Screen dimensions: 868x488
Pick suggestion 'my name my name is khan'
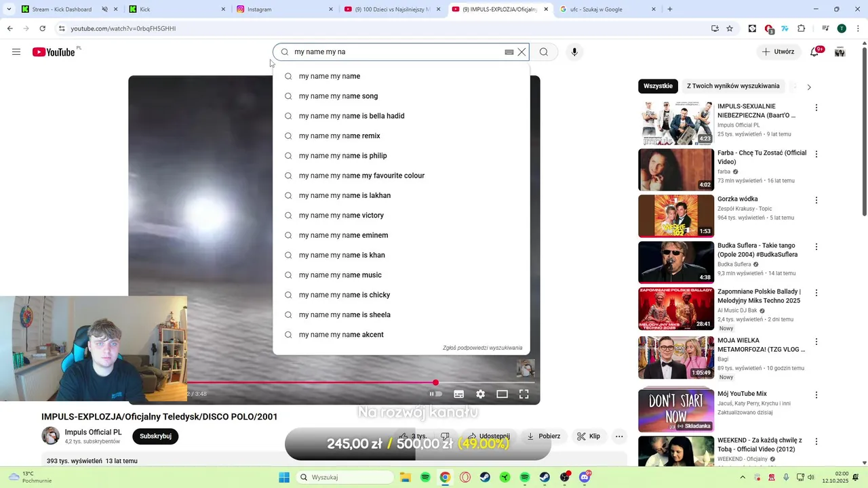pyautogui.click(x=401, y=255)
